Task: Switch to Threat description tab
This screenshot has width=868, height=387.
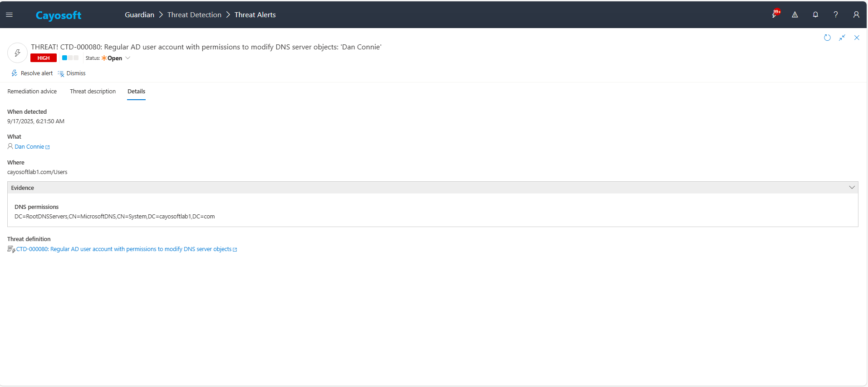Action: [93, 92]
